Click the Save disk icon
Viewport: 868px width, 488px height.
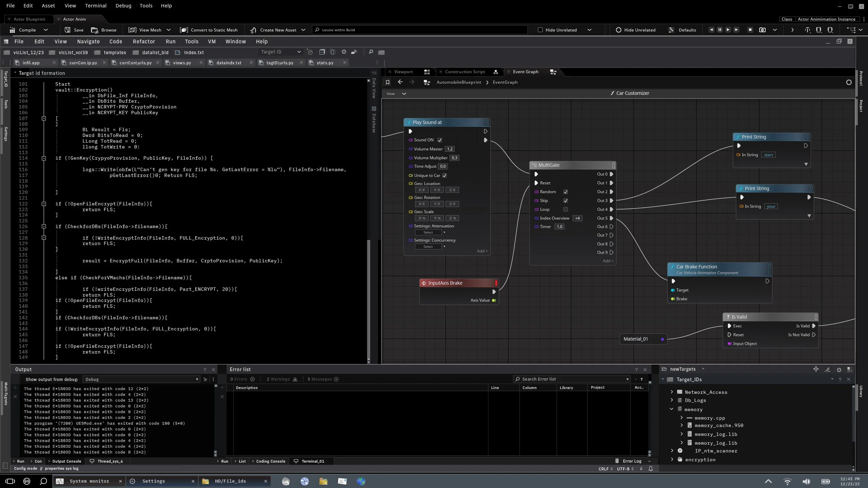[68, 30]
